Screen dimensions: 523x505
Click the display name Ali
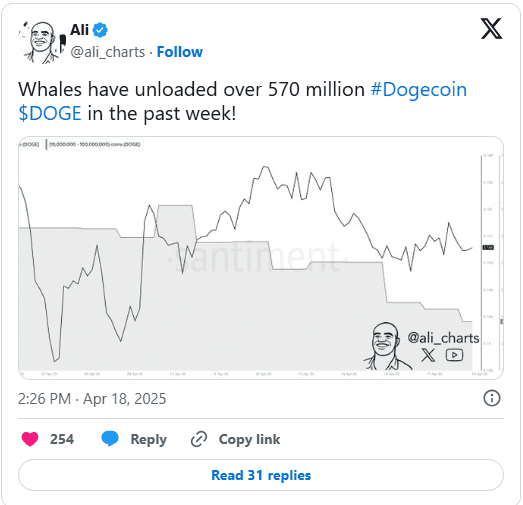click(79, 30)
